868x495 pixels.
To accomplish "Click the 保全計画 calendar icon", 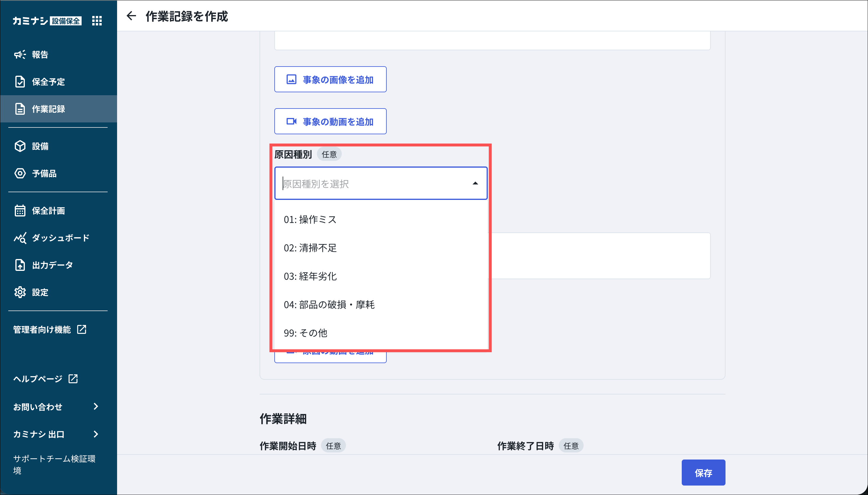I will (20, 211).
